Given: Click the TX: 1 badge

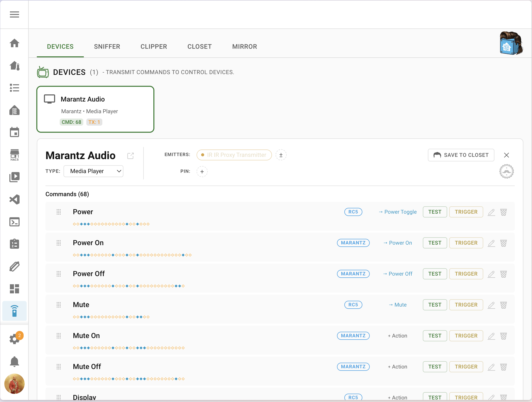Looking at the screenshot, I should 94,122.
